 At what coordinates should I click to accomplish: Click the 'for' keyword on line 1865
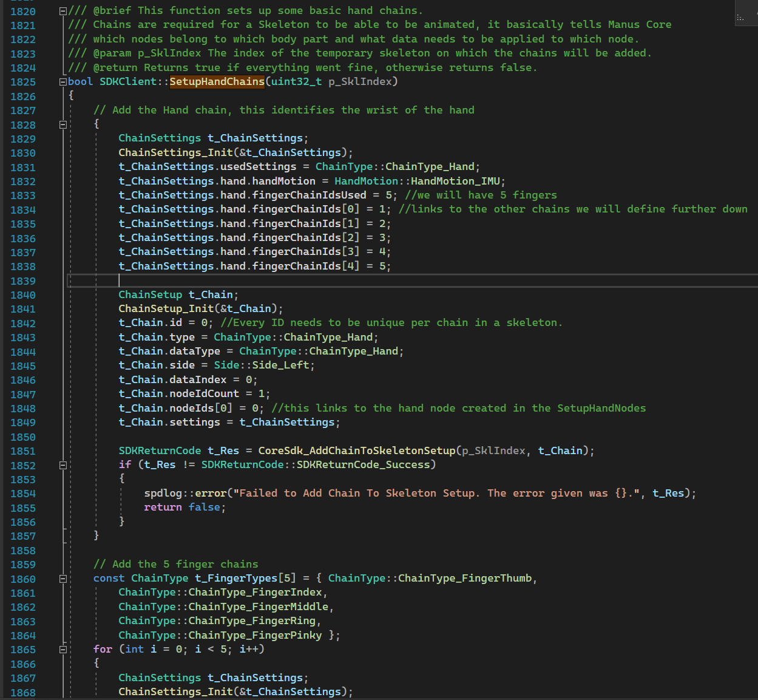click(x=103, y=649)
